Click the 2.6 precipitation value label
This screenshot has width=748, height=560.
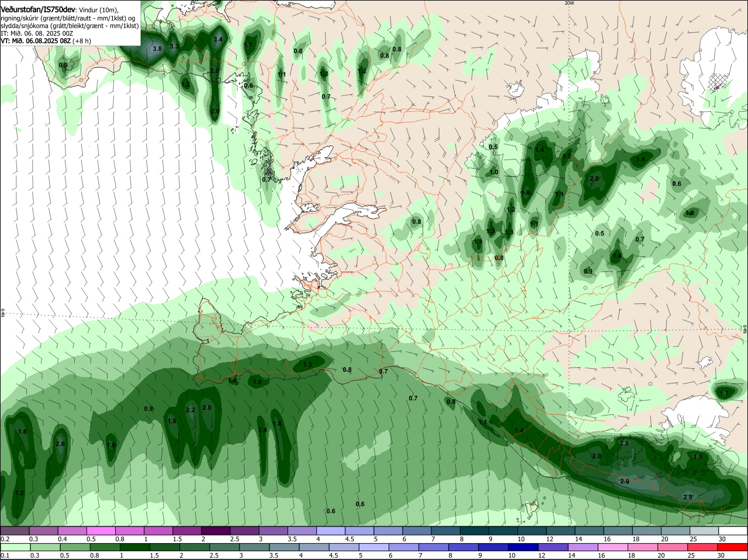point(60,444)
